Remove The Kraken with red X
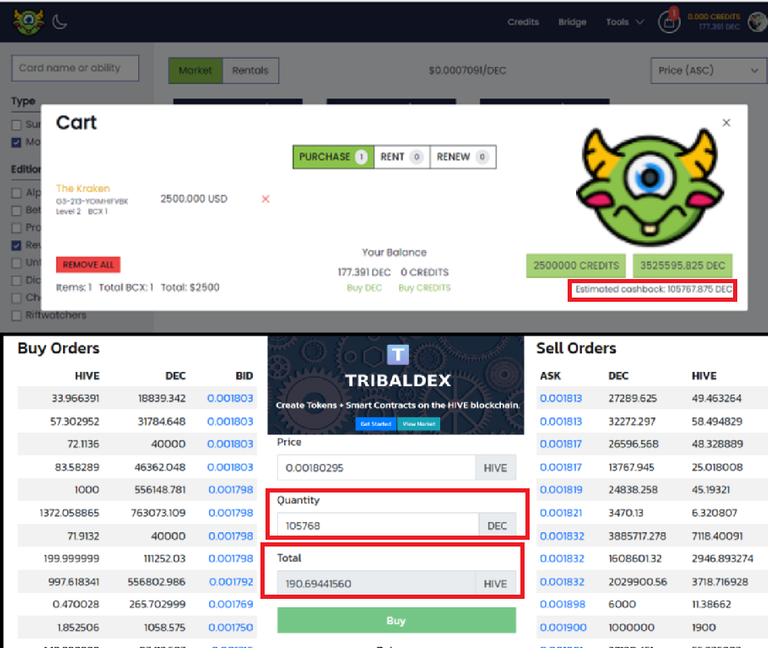This screenshot has height=648, width=768. point(265,199)
